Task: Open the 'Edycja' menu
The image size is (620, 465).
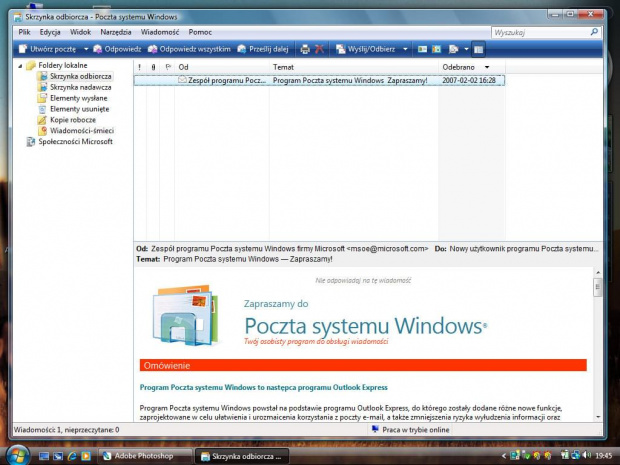Action: (50, 32)
